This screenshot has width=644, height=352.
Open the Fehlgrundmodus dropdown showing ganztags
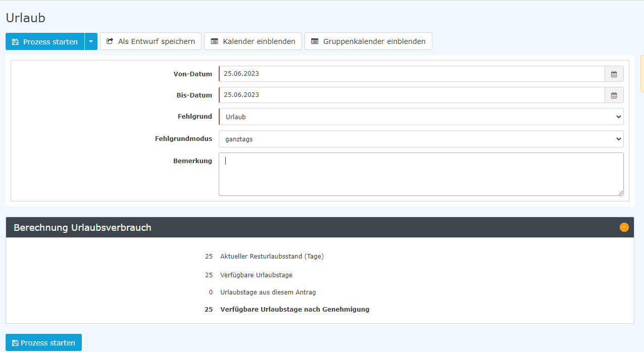point(421,139)
